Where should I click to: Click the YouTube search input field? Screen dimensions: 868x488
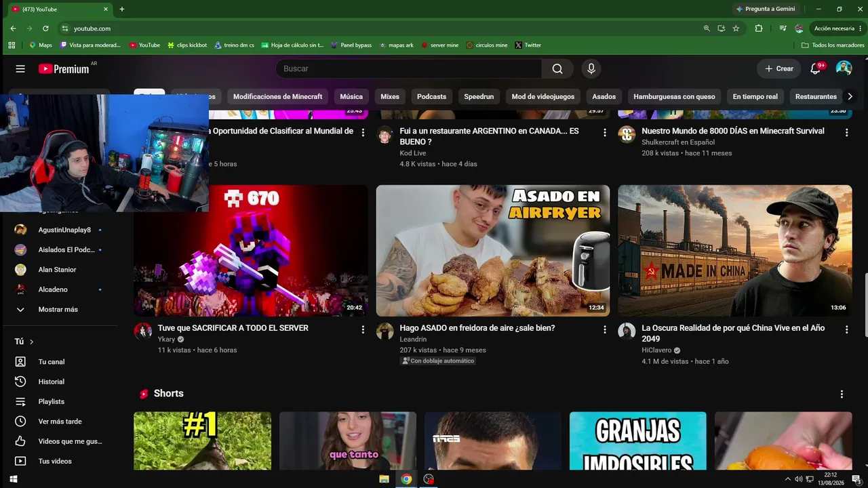click(409, 68)
